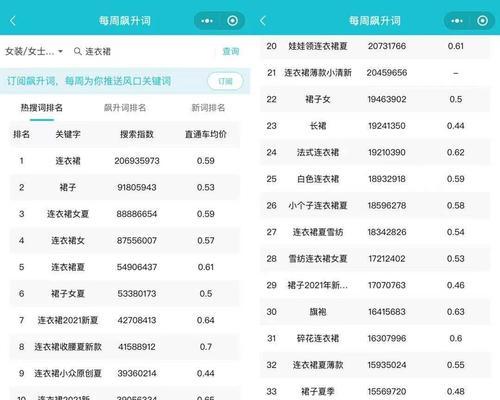This screenshot has width=500, height=400.
Task: Click the 直通车均价 column header
Action: (x=206, y=134)
